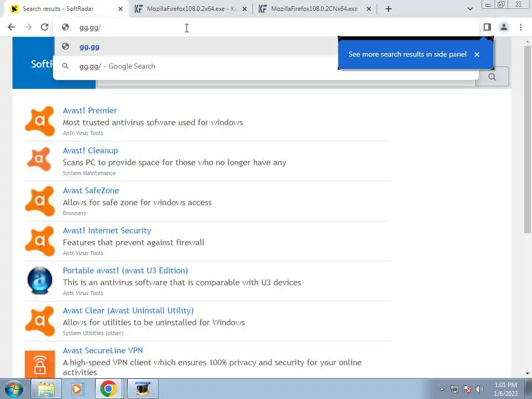
Task: Expand the tab search dropdown
Action: click(x=470, y=9)
